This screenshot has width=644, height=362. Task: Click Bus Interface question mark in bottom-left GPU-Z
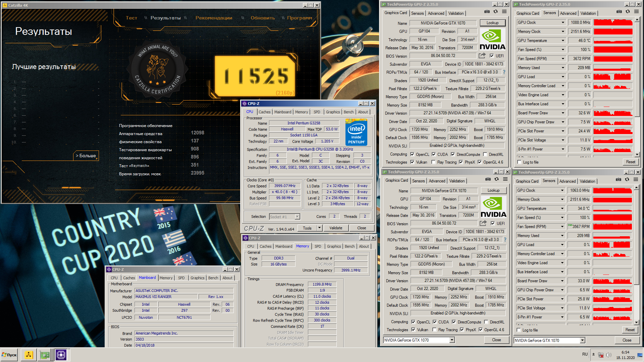pos(505,240)
